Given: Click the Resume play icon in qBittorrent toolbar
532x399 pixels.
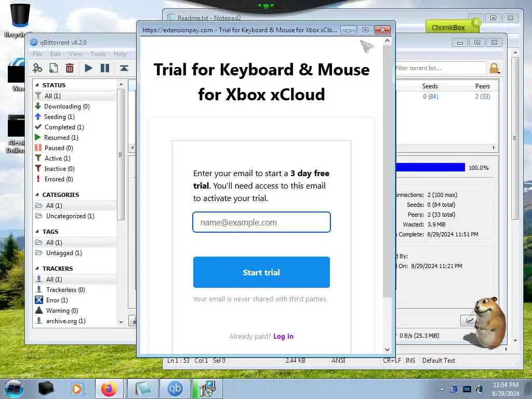Looking at the screenshot, I should [88, 68].
